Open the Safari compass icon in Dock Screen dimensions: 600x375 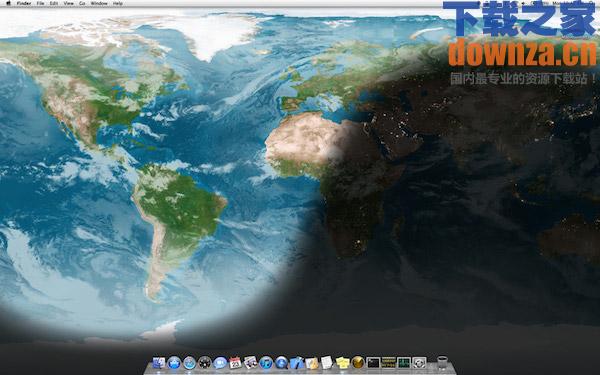(x=189, y=362)
